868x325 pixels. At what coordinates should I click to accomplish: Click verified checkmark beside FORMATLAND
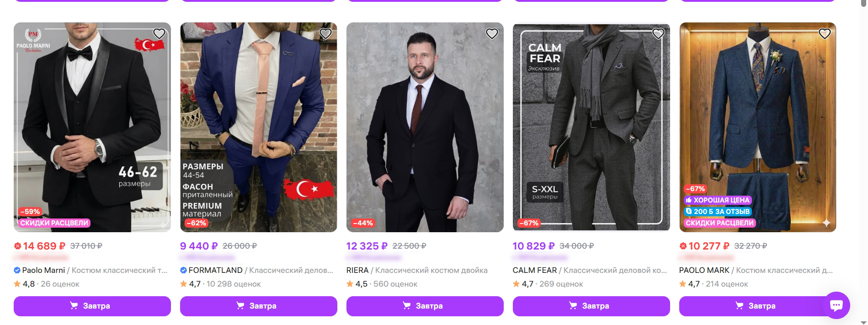tap(184, 270)
